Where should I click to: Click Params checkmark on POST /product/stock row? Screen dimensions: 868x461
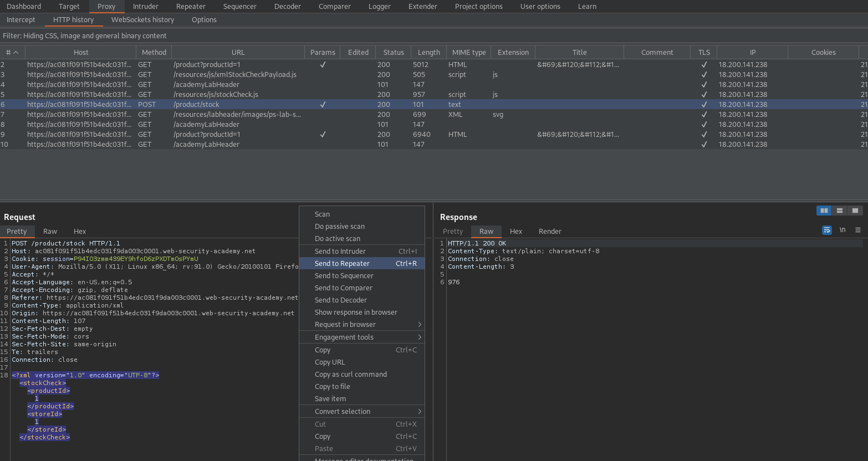(323, 105)
